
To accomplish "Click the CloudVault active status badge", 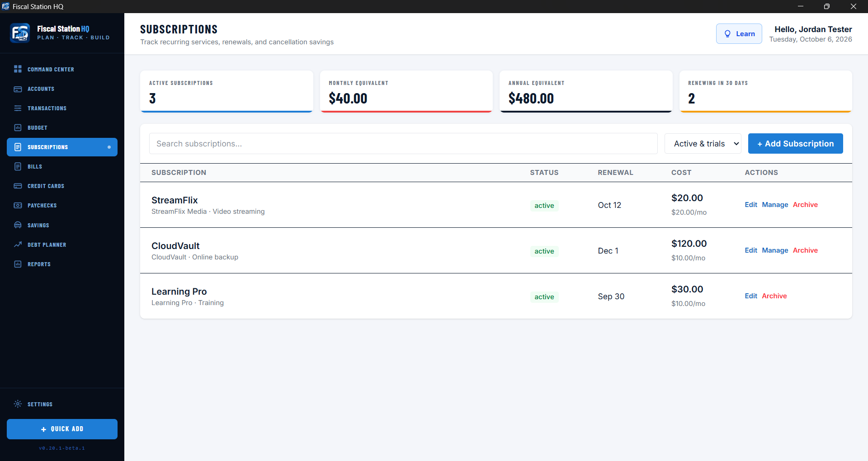I will [x=544, y=251].
